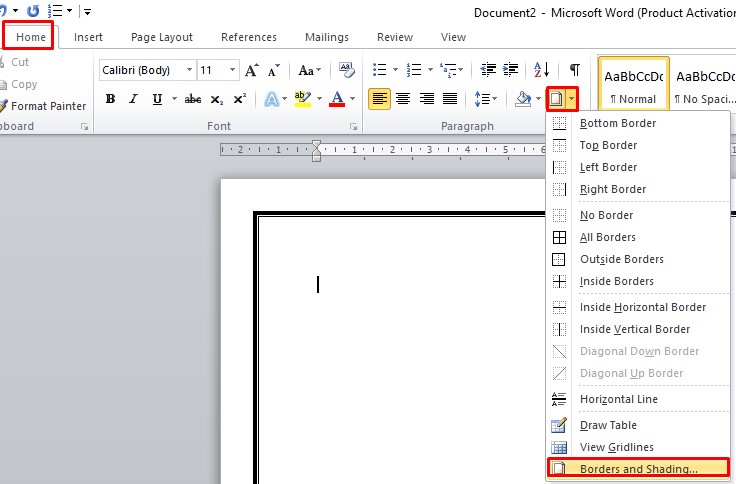736x484 pixels.
Task: Open the font color dropdown arrow
Action: click(353, 99)
